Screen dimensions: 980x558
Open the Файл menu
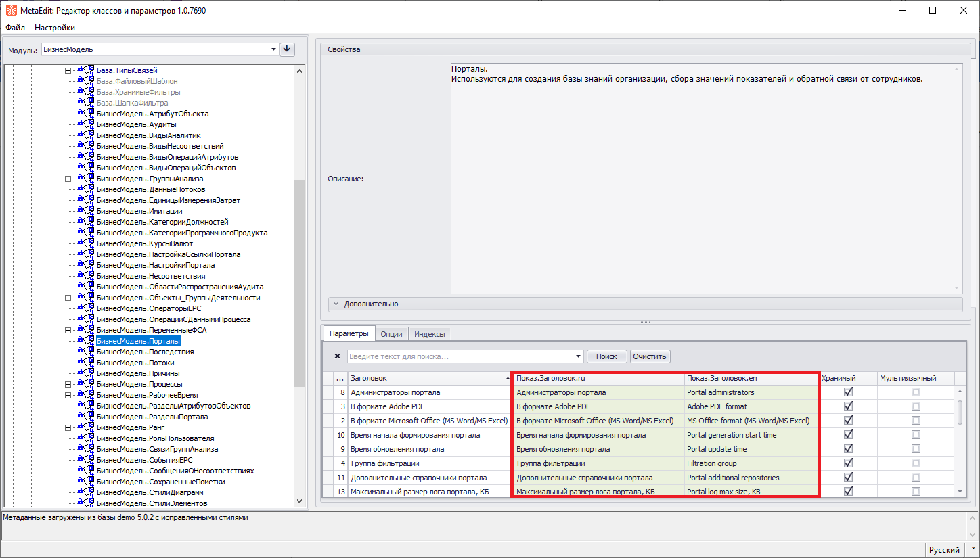pos(15,28)
